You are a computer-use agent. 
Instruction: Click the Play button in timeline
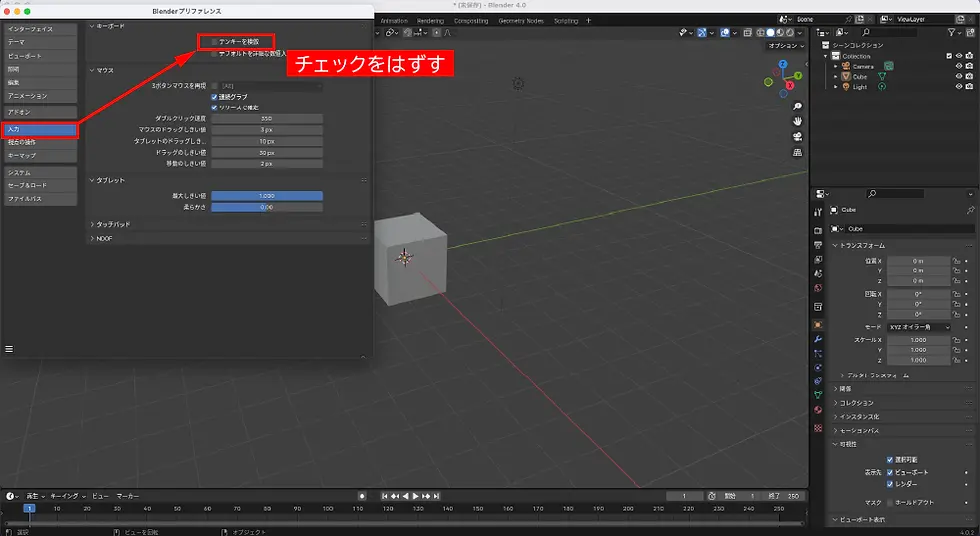coord(416,496)
